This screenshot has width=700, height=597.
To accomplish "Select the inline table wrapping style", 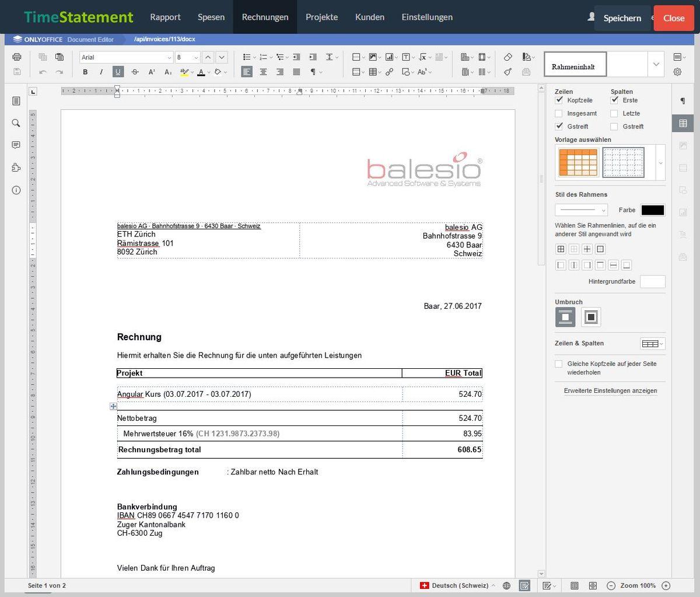I will (565, 317).
